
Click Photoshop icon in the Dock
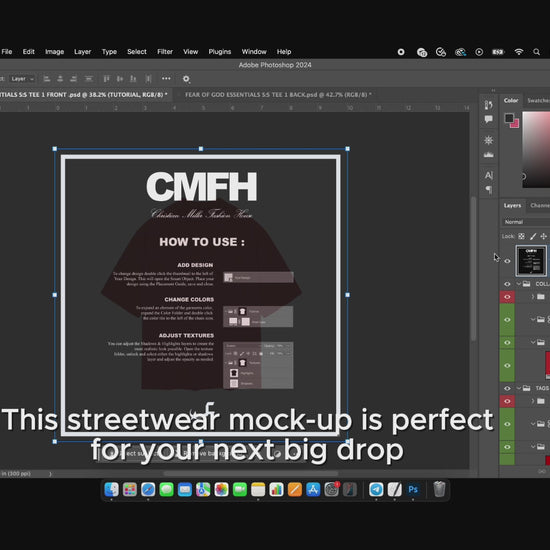coord(413,489)
